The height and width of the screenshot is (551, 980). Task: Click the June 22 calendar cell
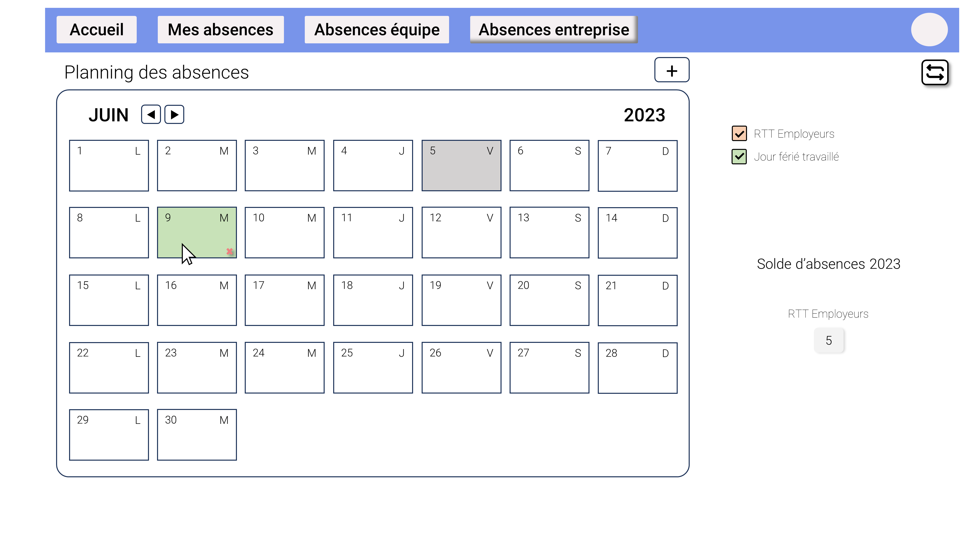(x=109, y=367)
